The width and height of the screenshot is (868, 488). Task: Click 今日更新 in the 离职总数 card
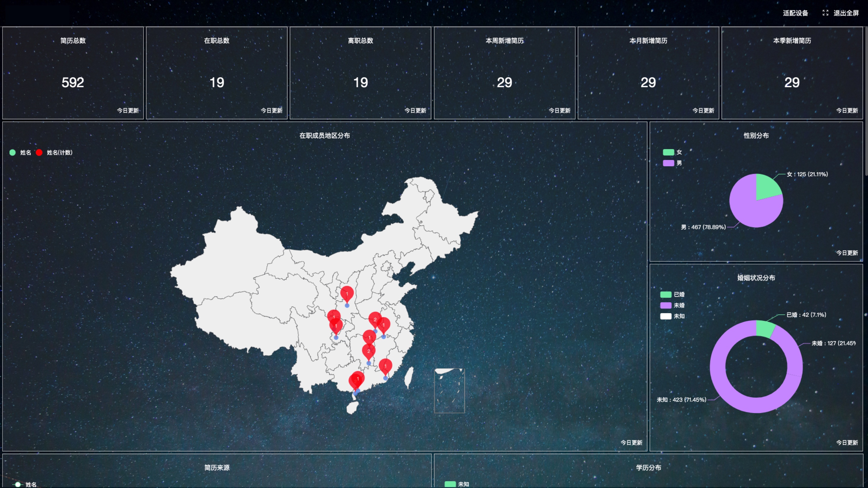click(x=415, y=111)
